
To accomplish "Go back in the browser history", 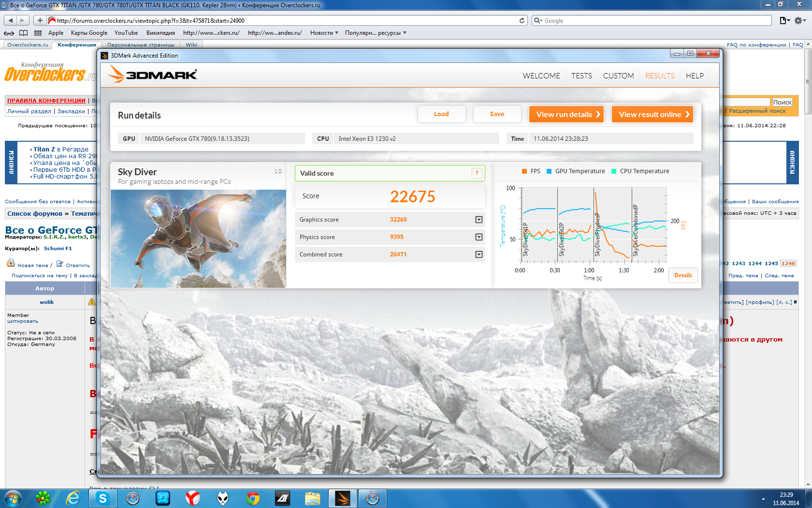I will tap(11, 20).
